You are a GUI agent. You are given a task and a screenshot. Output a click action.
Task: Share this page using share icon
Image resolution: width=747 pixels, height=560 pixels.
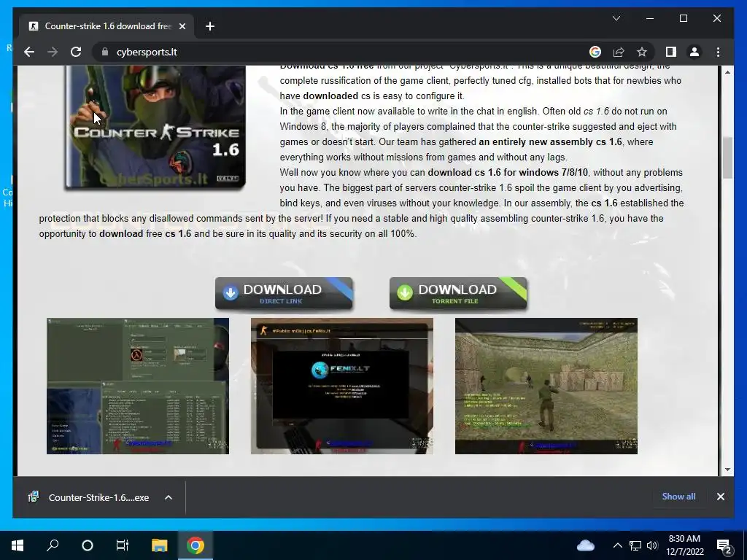(x=619, y=52)
